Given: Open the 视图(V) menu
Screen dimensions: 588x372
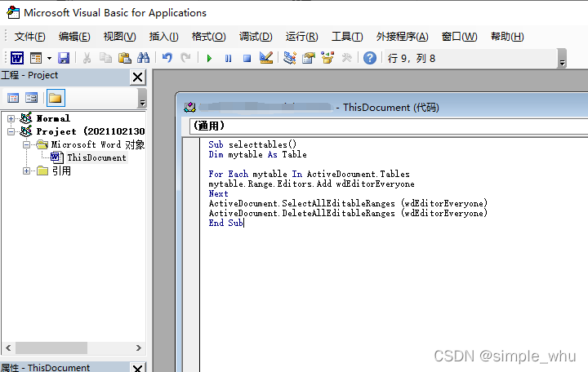Looking at the screenshot, I should [119, 37].
